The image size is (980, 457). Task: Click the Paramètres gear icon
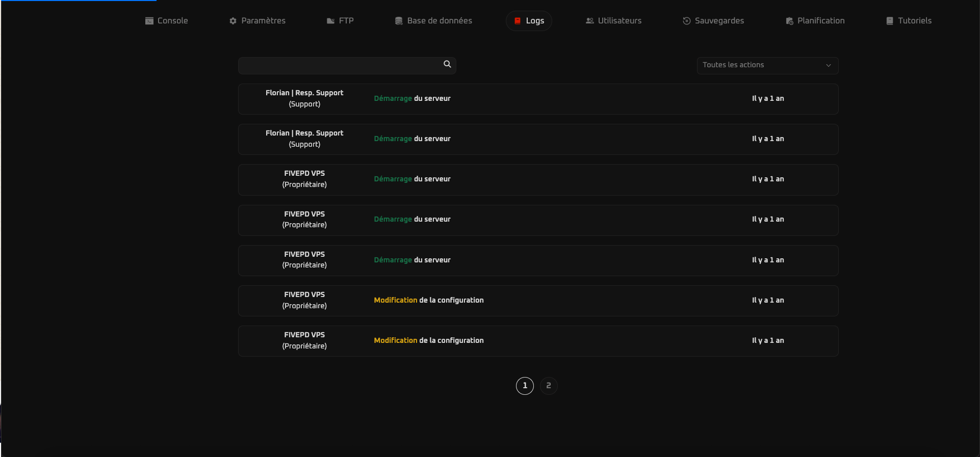[233, 21]
